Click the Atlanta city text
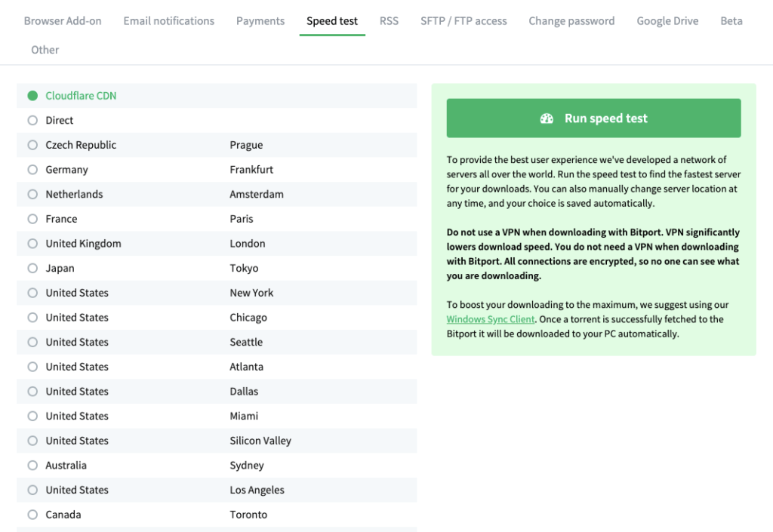The width and height of the screenshot is (773, 532). pyautogui.click(x=247, y=367)
